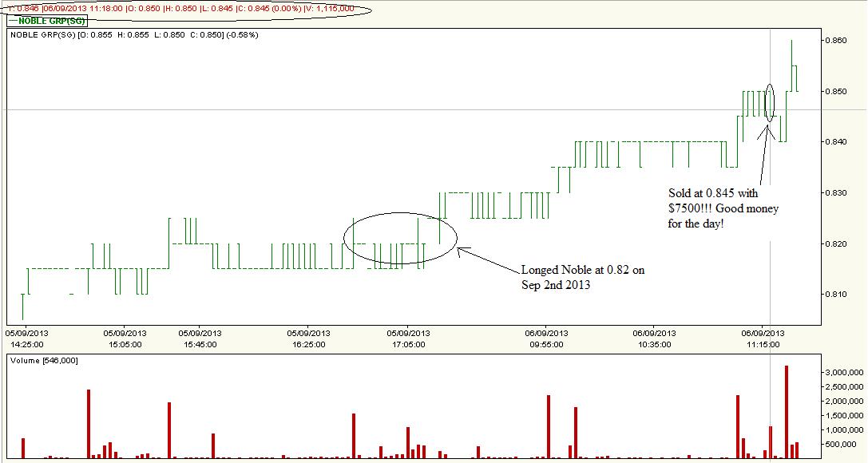The image size is (868, 463).
Task: Click the 0.850 price axis label
Action: [836, 91]
